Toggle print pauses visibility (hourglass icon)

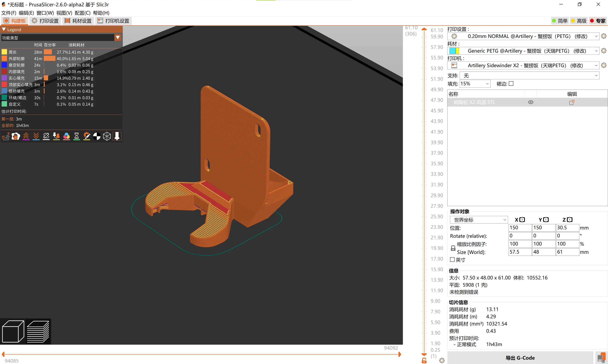tap(77, 136)
